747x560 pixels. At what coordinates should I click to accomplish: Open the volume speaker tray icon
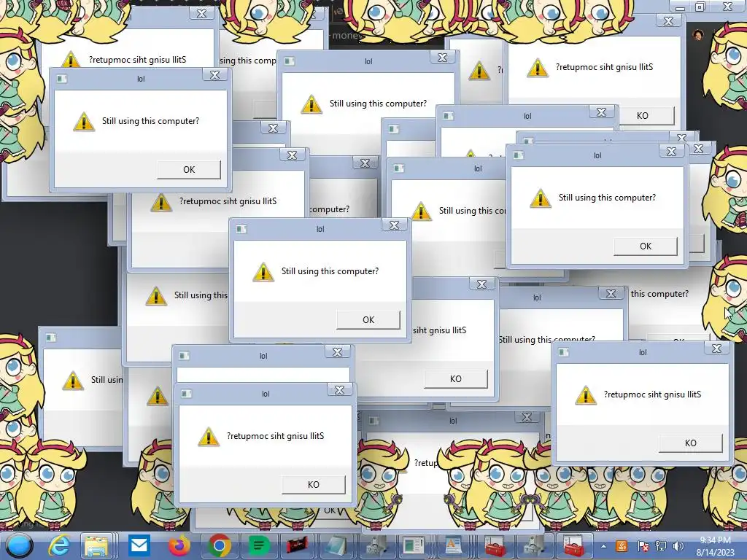pos(678,546)
